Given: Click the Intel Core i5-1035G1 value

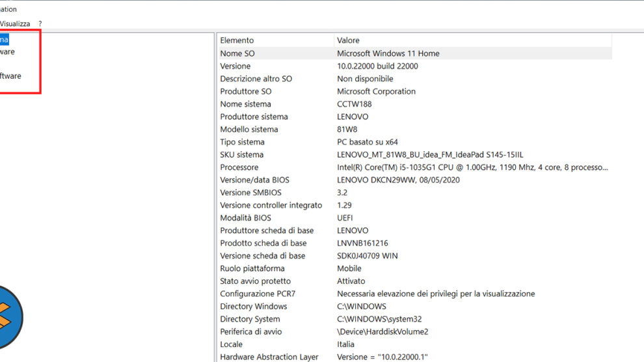Looking at the screenshot, I should tap(472, 167).
